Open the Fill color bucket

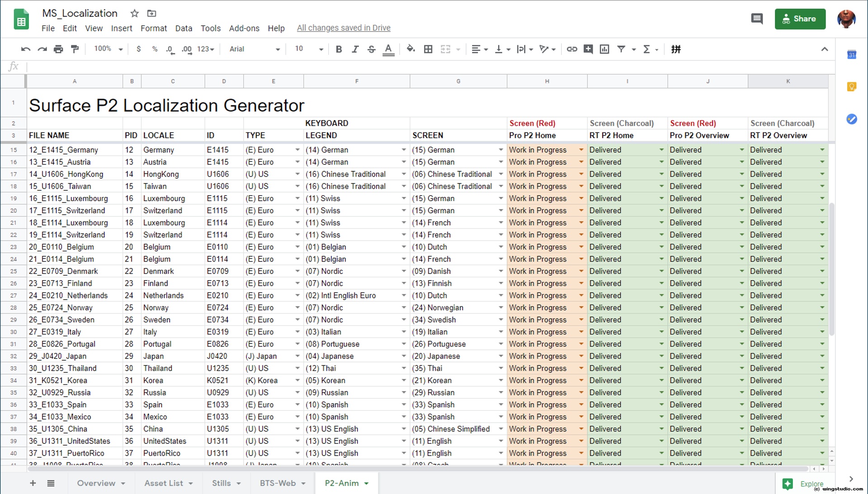(x=410, y=49)
